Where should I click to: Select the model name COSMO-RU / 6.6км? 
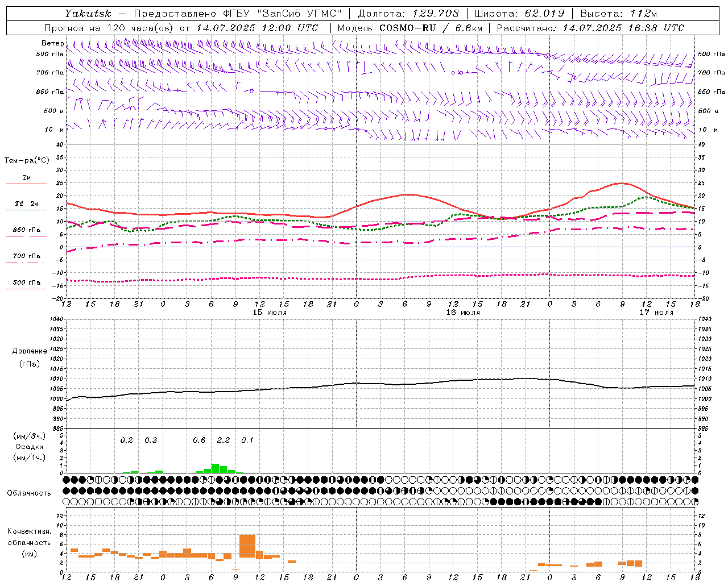431,28
